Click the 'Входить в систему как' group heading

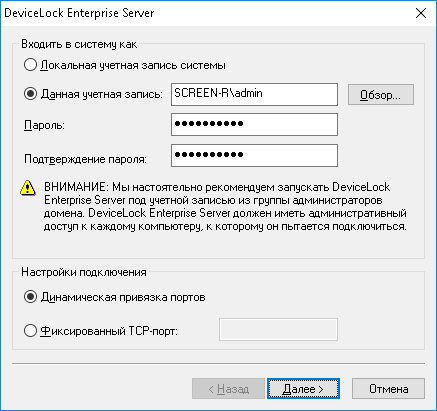79,44
